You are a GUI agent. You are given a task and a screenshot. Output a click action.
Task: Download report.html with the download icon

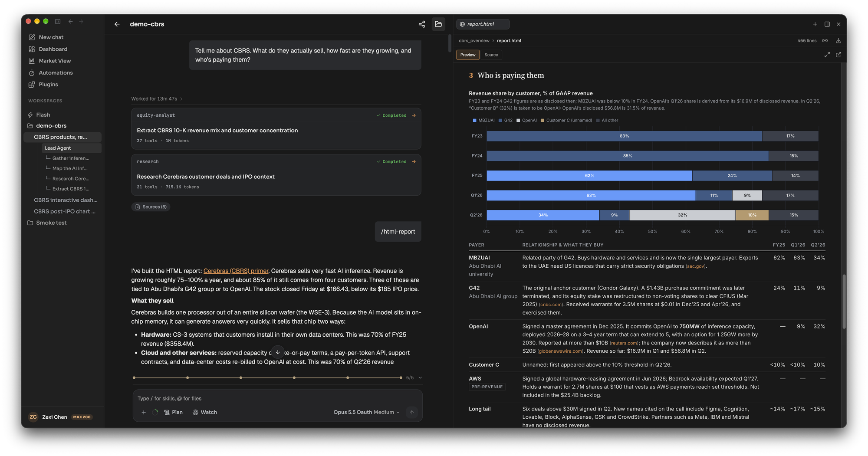coord(838,41)
